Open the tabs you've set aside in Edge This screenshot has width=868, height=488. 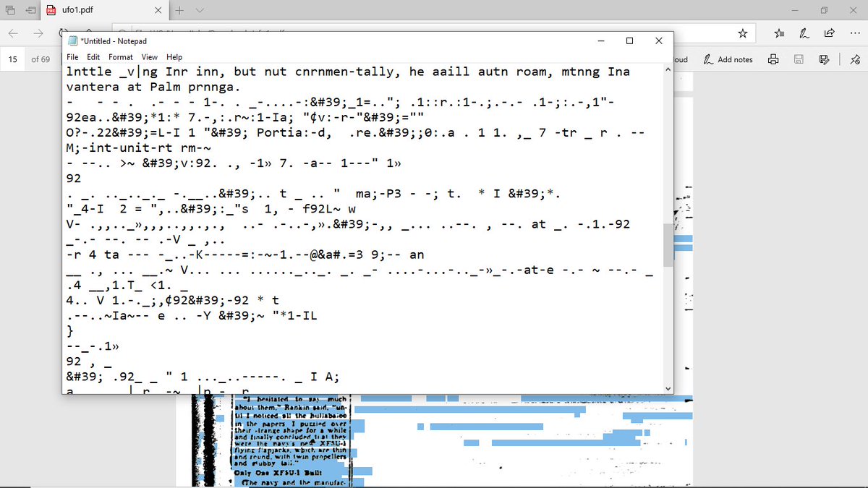click(x=11, y=11)
